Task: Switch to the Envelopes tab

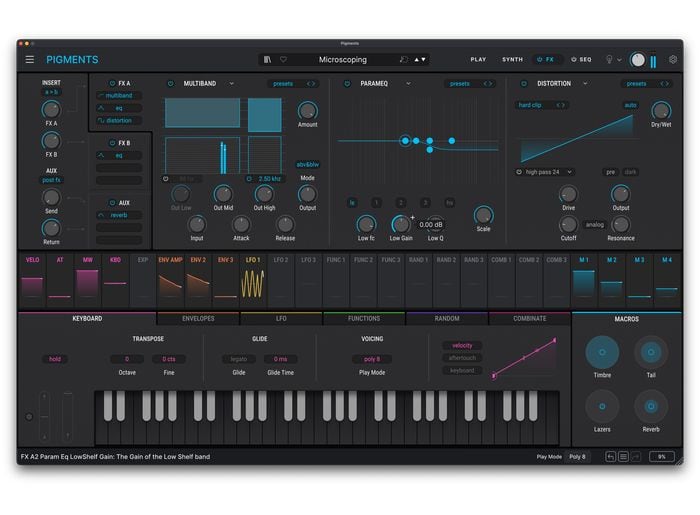Action: (197, 319)
